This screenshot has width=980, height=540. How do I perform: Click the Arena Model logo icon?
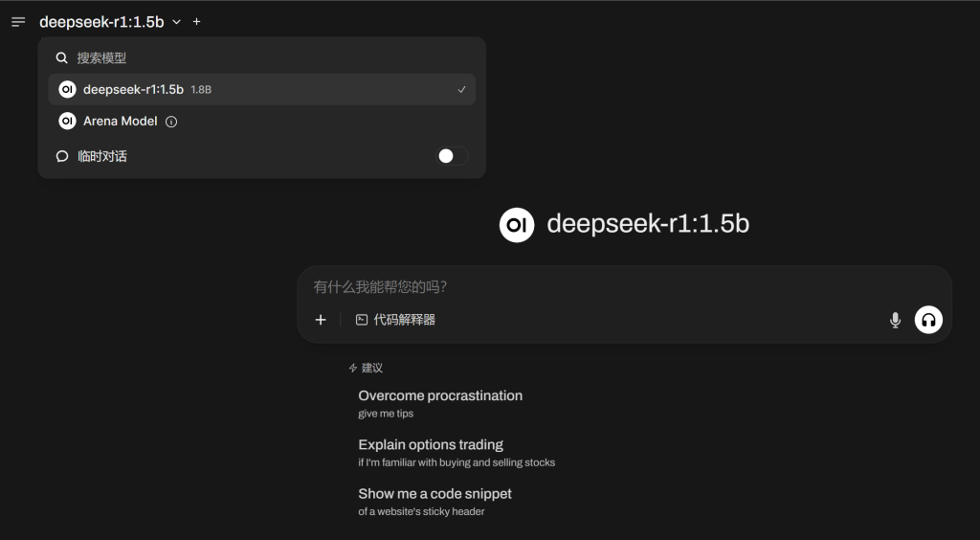pos(67,122)
